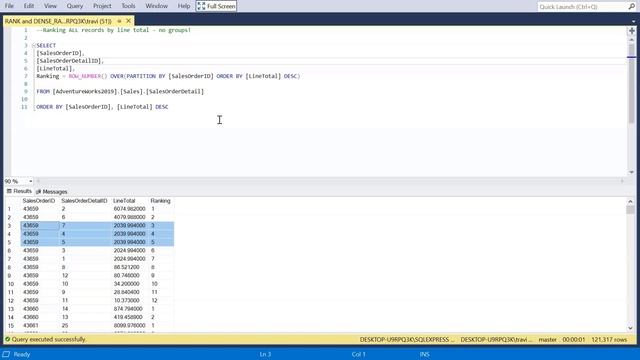Click the INS insert mode indicator
The image size is (640, 360).
[424, 354]
